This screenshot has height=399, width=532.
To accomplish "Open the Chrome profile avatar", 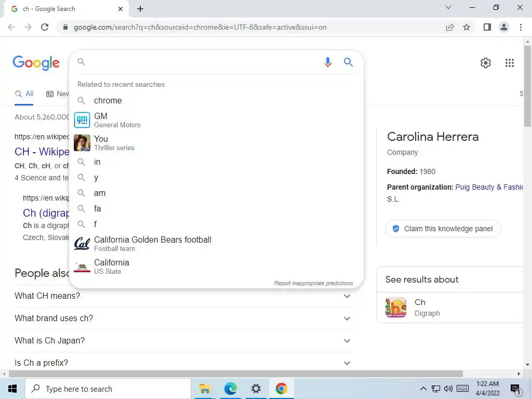I will point(504,27).
